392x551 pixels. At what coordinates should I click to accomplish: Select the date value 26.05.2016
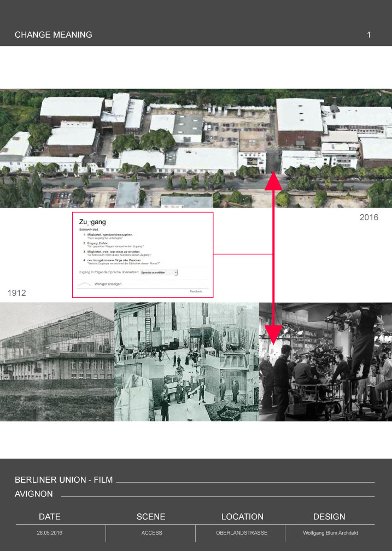(x=50, y=532)
